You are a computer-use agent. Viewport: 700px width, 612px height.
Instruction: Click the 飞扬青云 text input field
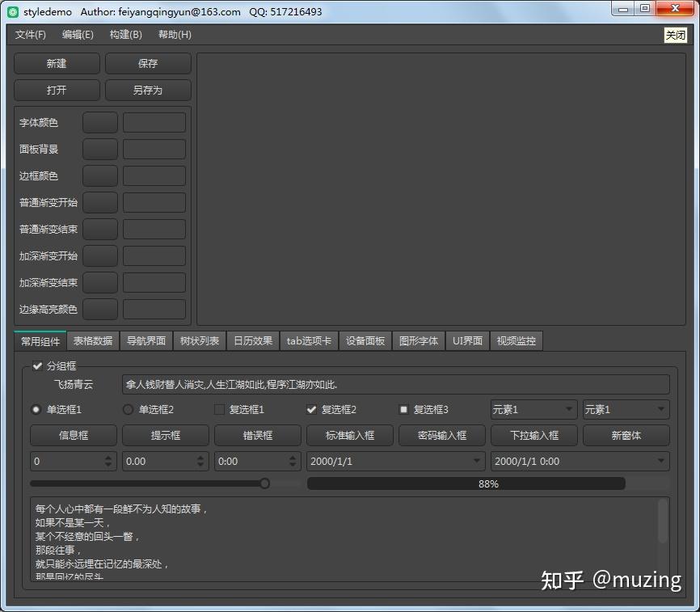[x=395, y=384]
